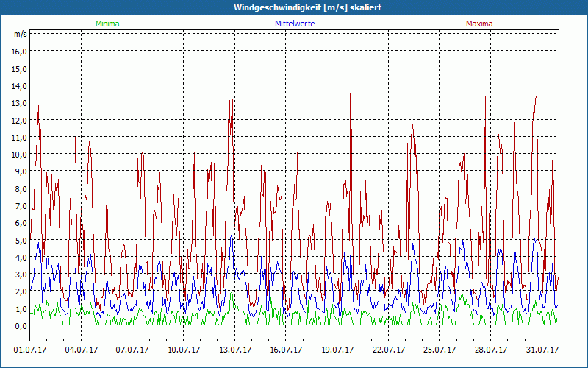The image size is (588, 368).
Task: Click the 10.07.17 date label
Action: 183,350
